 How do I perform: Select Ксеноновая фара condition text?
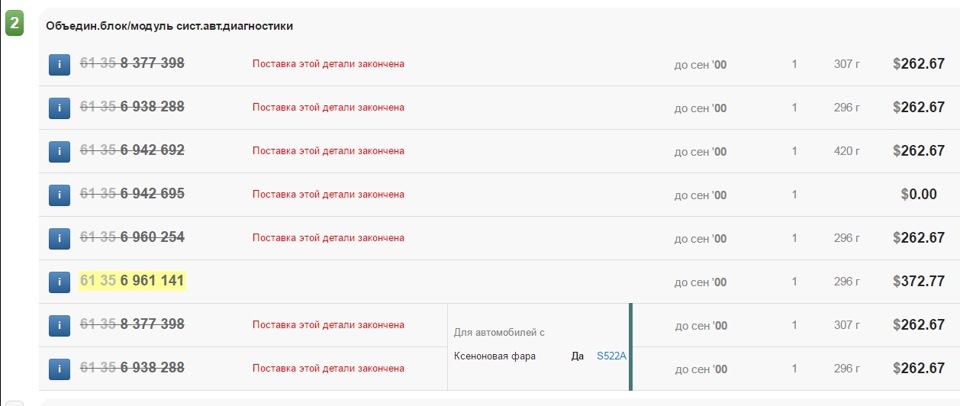495,356
